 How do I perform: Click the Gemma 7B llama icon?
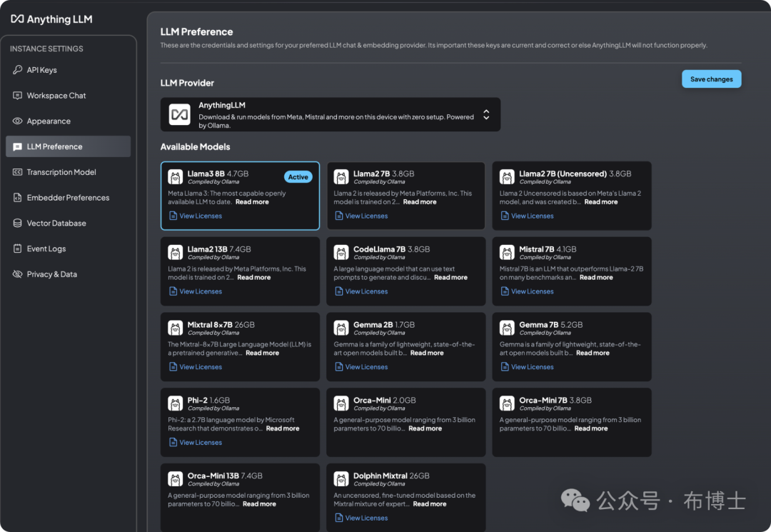pos(507,328)
